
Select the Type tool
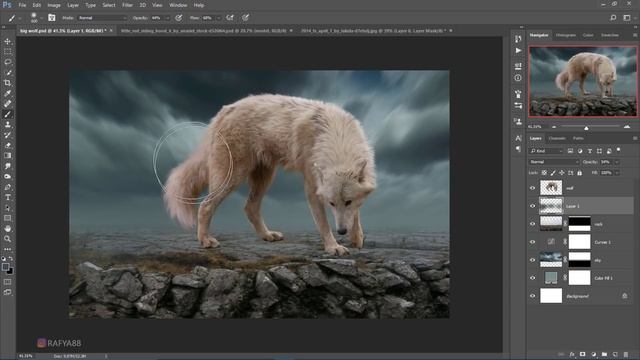[8, 197]
